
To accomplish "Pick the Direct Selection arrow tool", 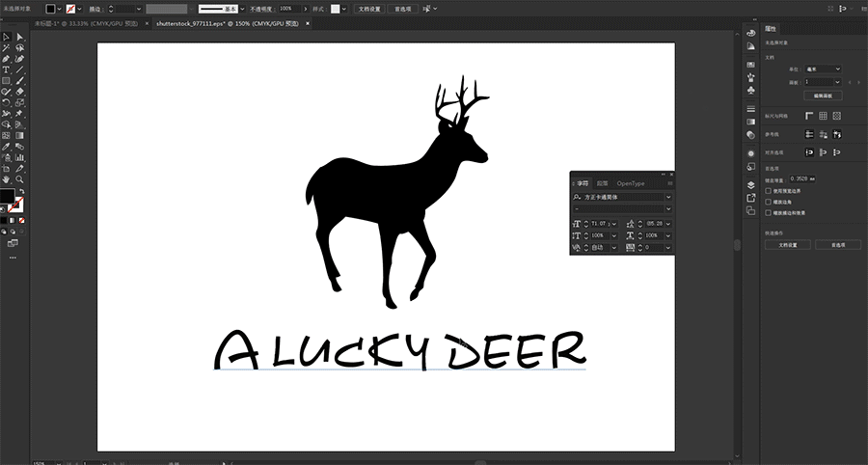I will (x=19, y=37).
